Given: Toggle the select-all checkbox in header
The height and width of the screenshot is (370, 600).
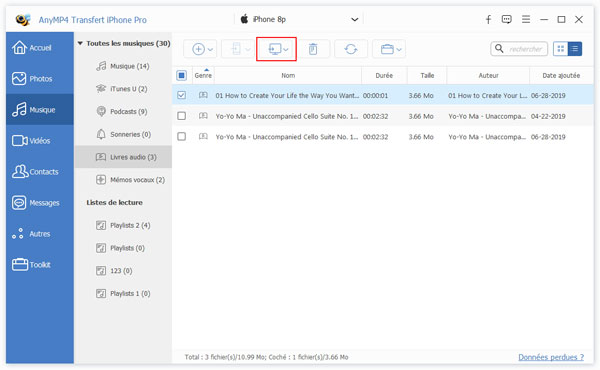Looking at the screenshot, I should 181,75.
